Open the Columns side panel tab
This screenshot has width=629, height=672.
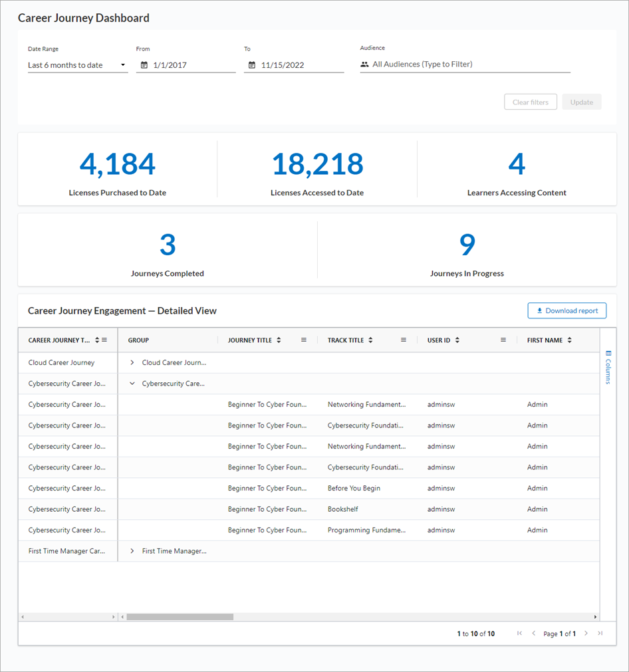click(608, 367)
